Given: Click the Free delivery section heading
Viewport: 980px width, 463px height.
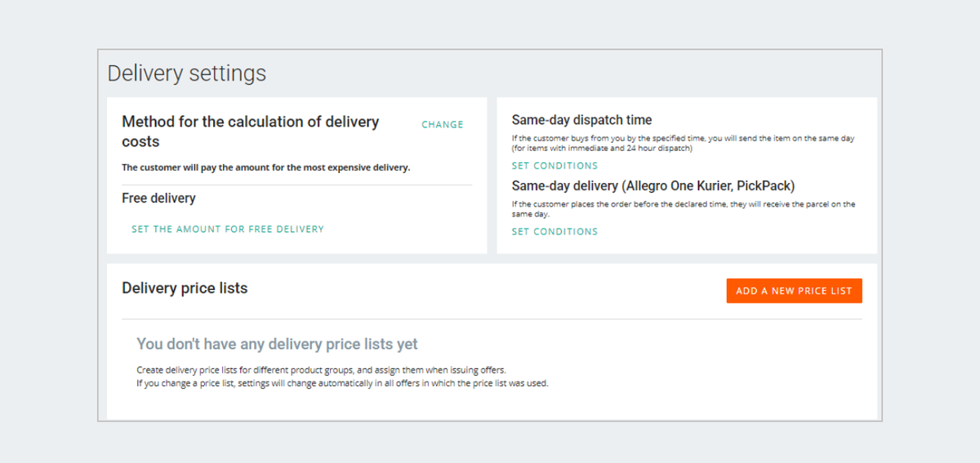Looking at the screenshot, I should coord(158,198).
